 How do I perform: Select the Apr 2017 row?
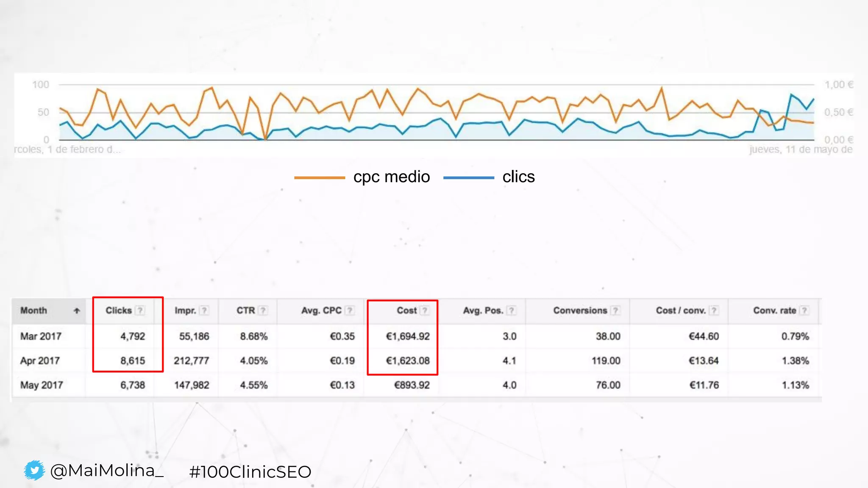[x=40, y=361]
